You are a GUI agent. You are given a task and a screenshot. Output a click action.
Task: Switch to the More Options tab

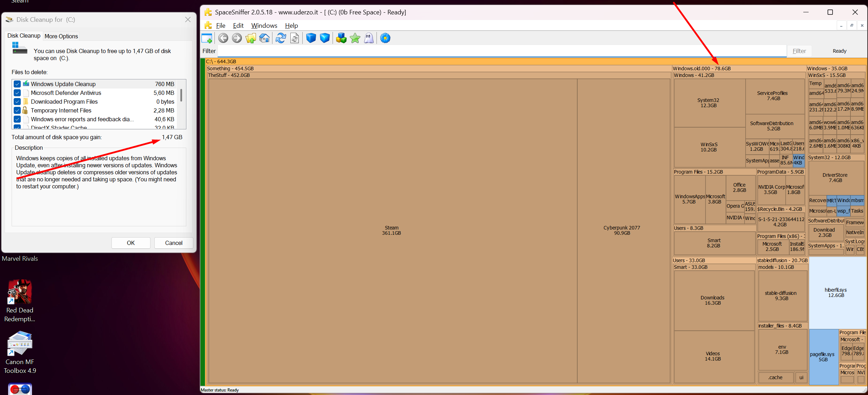(x=61, y=36)
